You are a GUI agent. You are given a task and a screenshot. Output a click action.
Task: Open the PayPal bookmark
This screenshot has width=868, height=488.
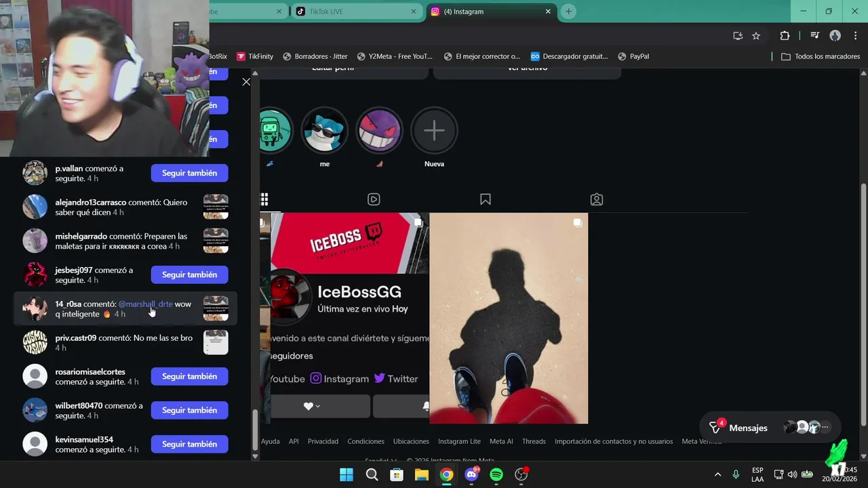click(633, 56)
